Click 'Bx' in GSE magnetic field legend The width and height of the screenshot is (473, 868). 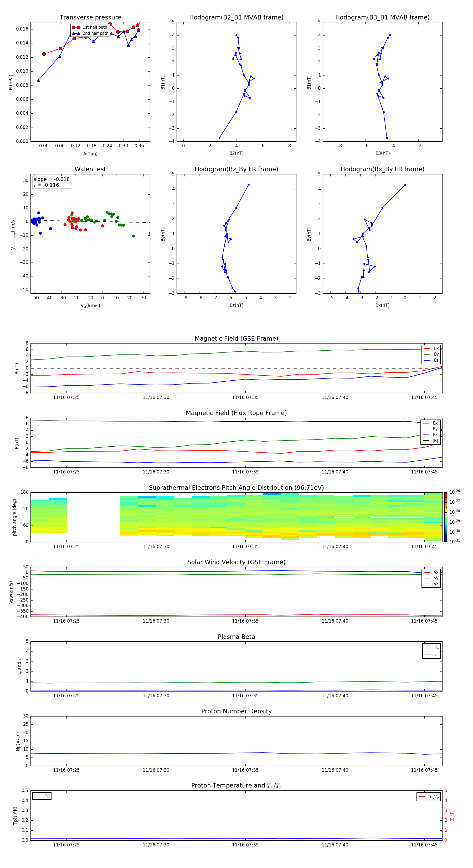tap(436, 349)
